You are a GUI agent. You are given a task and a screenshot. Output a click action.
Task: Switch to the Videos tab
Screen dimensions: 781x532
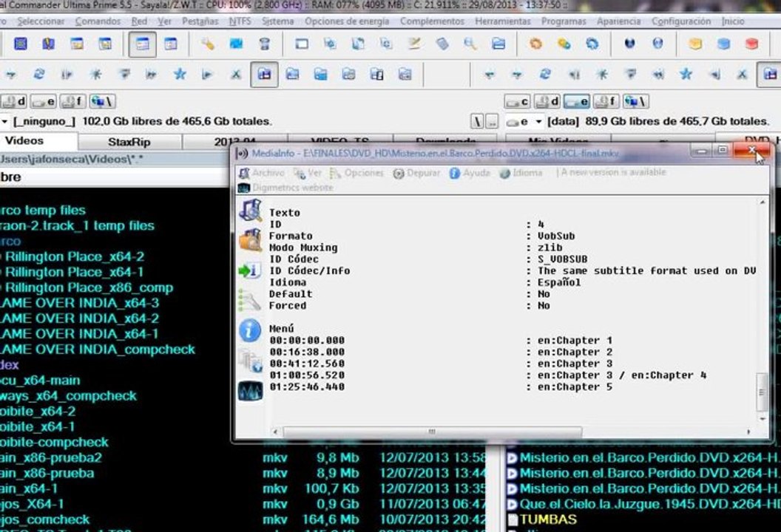tap(39, 141)
